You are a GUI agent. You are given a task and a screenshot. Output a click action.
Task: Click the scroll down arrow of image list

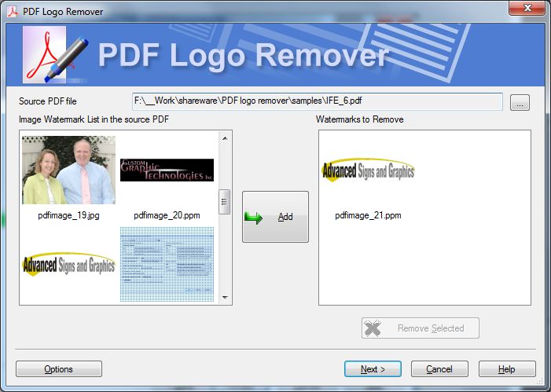(225, 298)
